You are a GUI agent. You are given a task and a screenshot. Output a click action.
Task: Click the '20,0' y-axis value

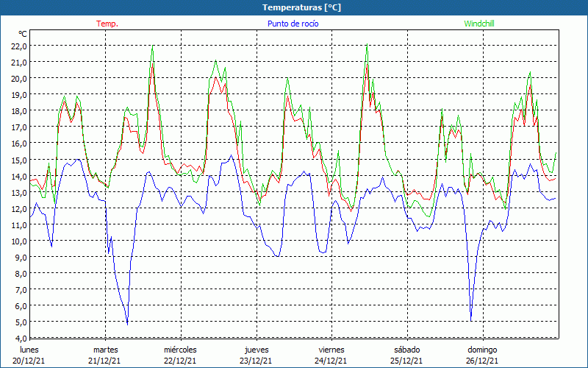[x=19, y=79]
